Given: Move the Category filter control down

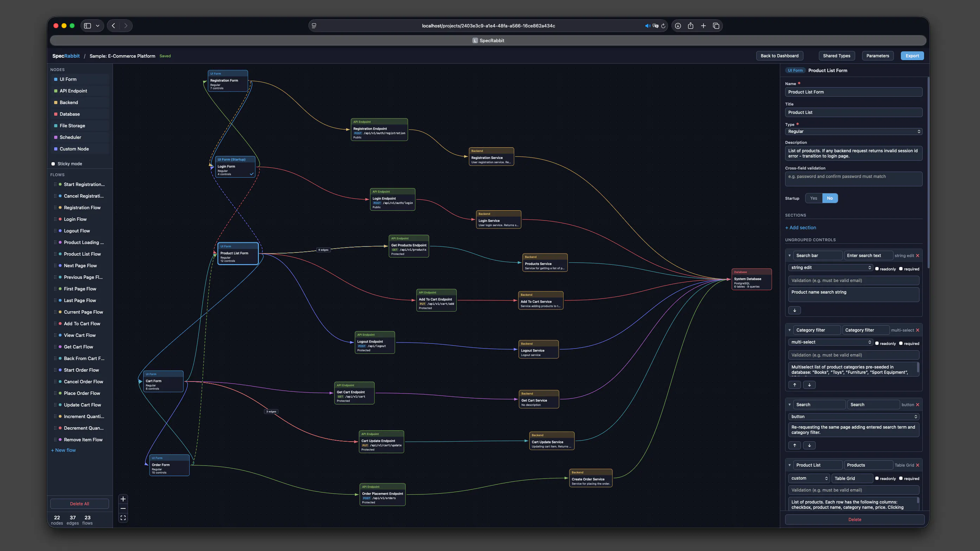Looking at the screenshot, I should pos(809,385).
